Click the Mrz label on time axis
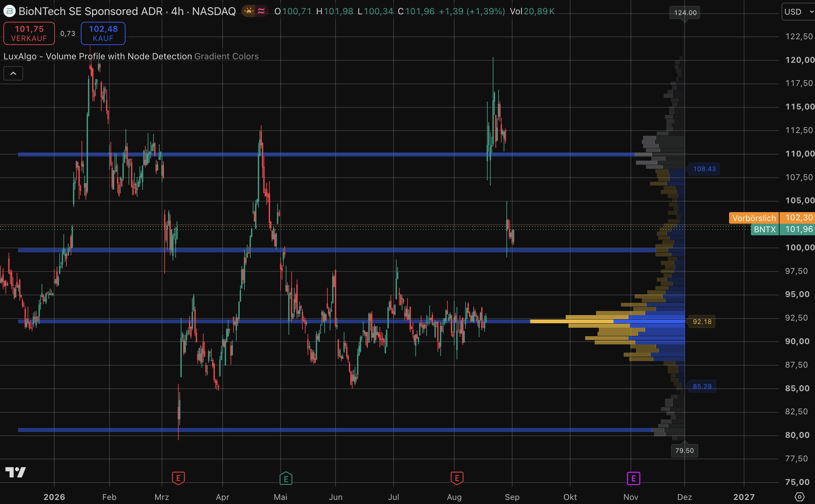 pyautogui.click(x=162, y=497)
